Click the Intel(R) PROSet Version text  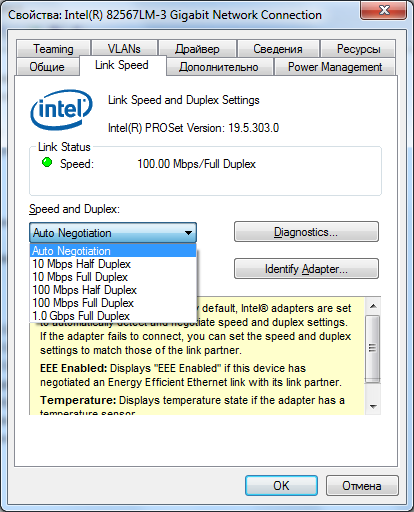193,128
